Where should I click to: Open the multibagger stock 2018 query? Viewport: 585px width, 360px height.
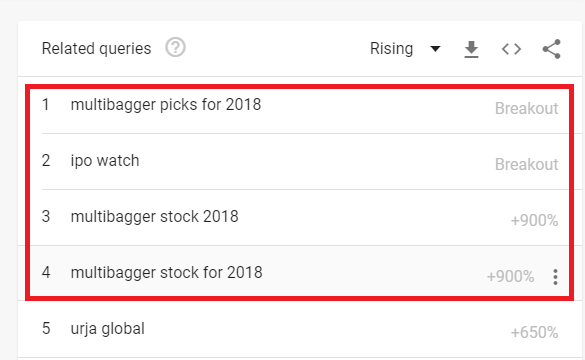154,217
